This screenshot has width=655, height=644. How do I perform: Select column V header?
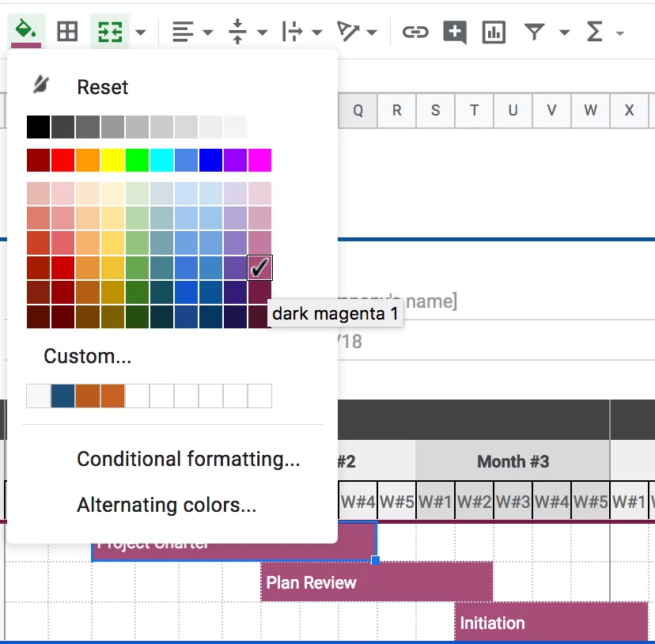(x=552, y=110)
